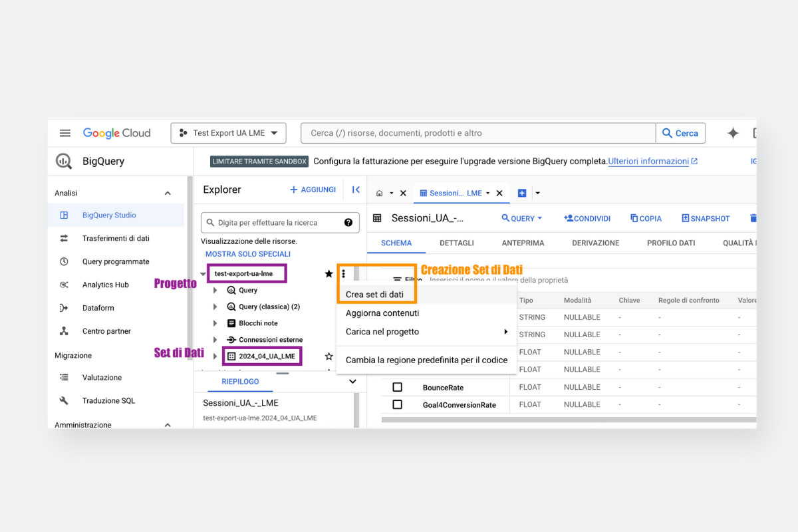Image resolution: width=798 pixels, height=532 pixels.
Task: Click the MOSTRA SOLO SPECIALI link
Action: (248, 254)
